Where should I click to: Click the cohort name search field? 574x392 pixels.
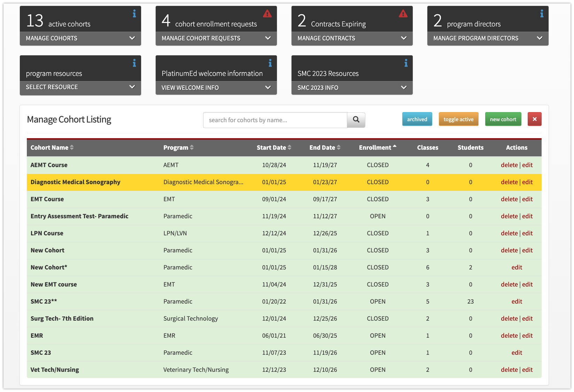tap(275, 120)
